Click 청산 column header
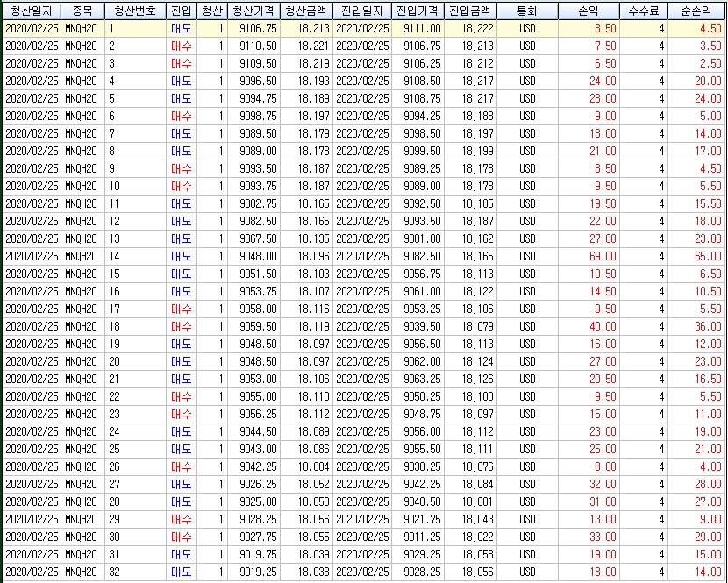The height and width of the screenshot is (583, 728). click(x=212, y=11)
